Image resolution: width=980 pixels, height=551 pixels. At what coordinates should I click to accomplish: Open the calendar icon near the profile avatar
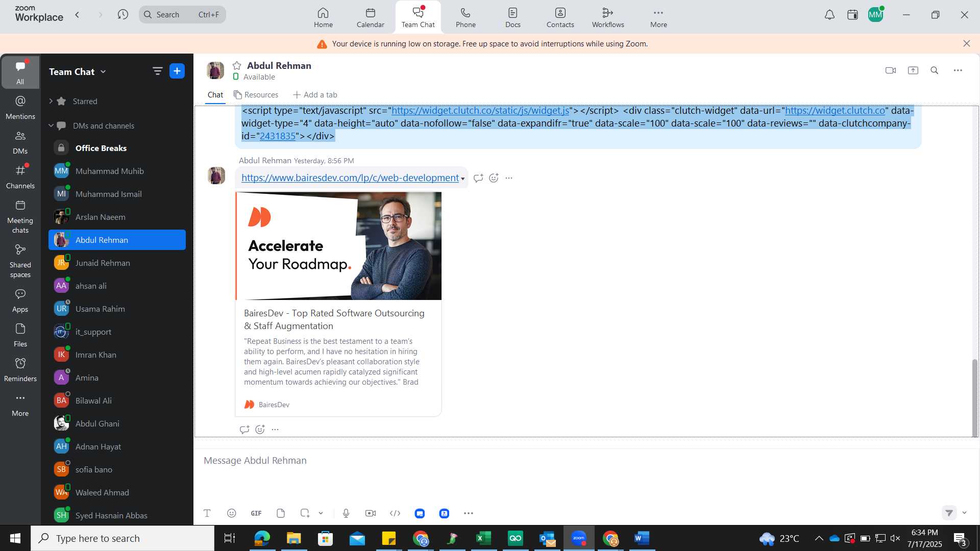click(852, 15)
